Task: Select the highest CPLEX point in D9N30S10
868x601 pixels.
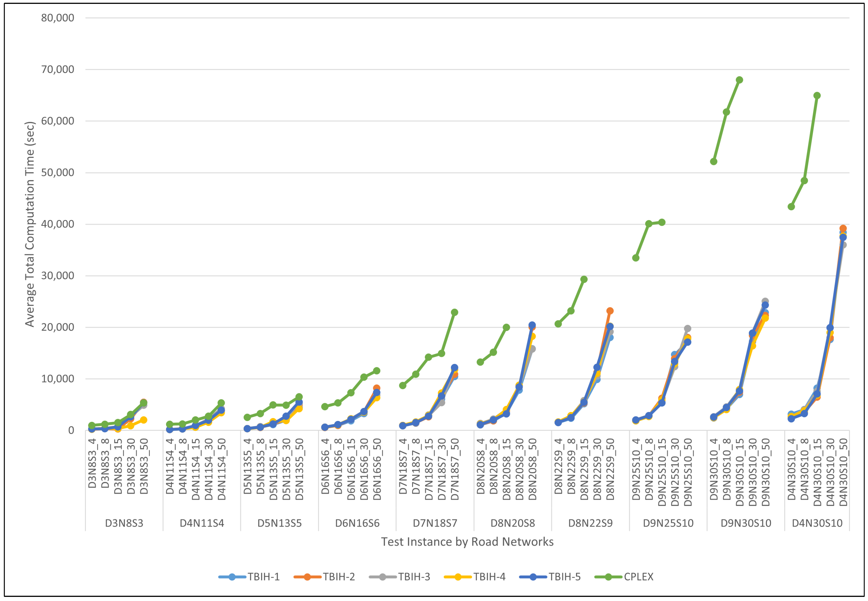Action: pos(739,80)
